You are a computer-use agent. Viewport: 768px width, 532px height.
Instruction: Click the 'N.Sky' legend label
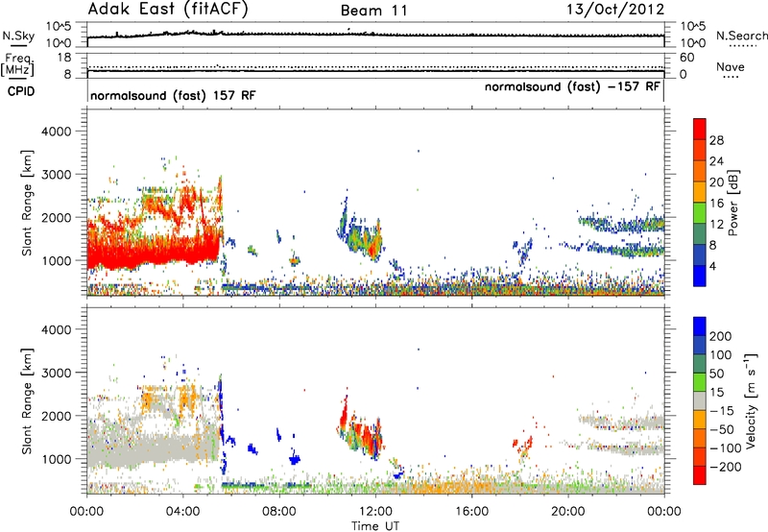[x=18, y=36]
